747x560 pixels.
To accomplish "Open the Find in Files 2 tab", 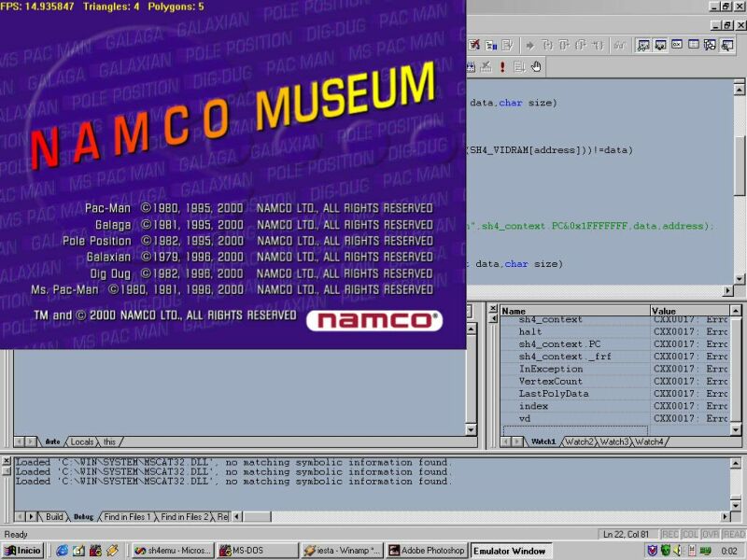I will point(184,517).
